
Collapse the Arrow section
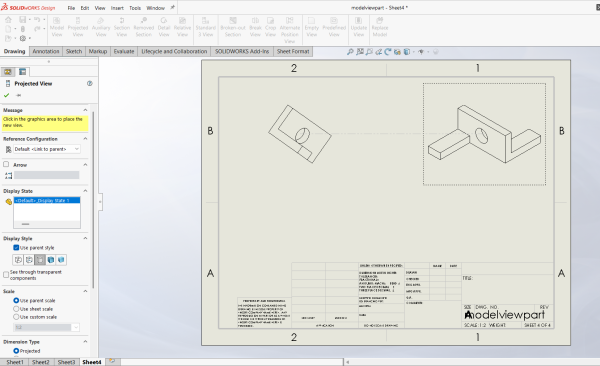pyautogui.click(x=85, y=165)
